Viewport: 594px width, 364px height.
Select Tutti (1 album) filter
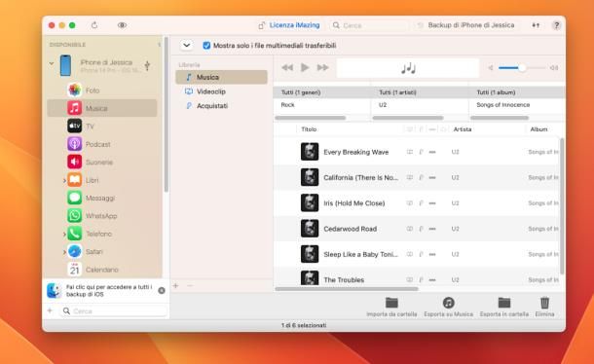[x=517, y=92]
